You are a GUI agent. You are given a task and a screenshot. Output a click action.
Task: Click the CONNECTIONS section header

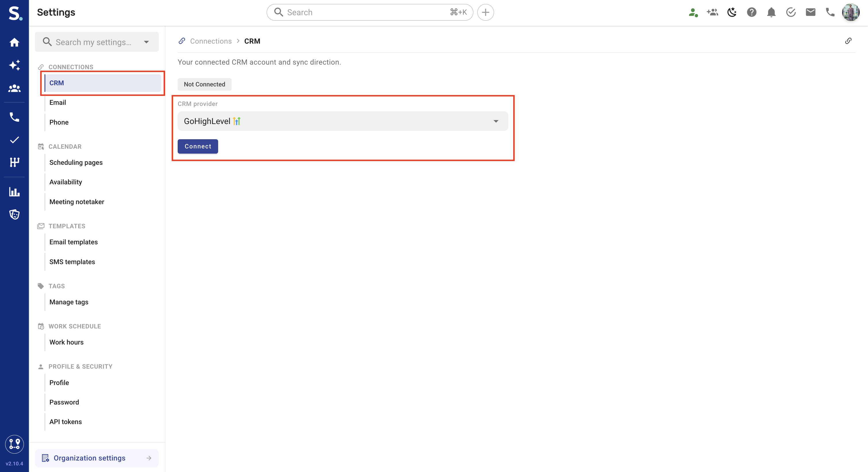[71, 67]
